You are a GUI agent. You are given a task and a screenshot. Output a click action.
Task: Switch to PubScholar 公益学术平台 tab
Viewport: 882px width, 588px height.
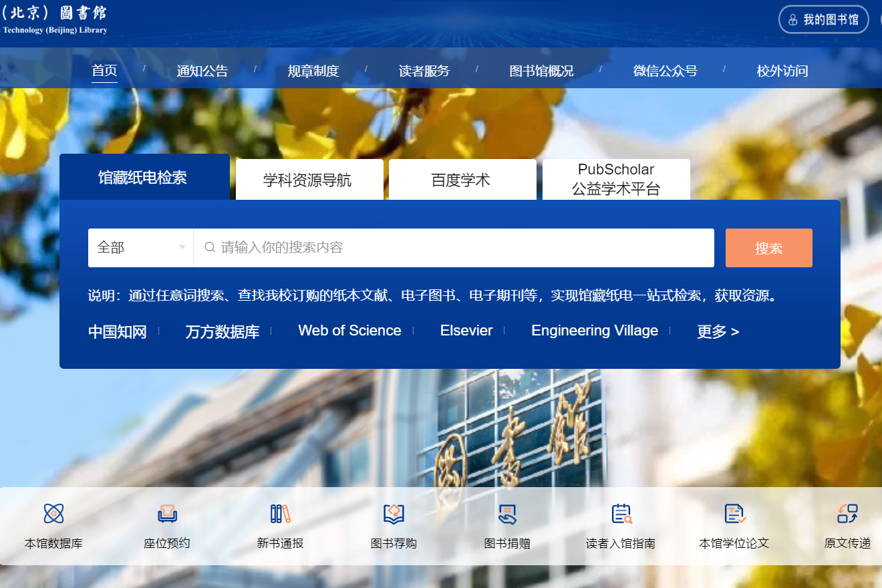[x=615, y=179]
